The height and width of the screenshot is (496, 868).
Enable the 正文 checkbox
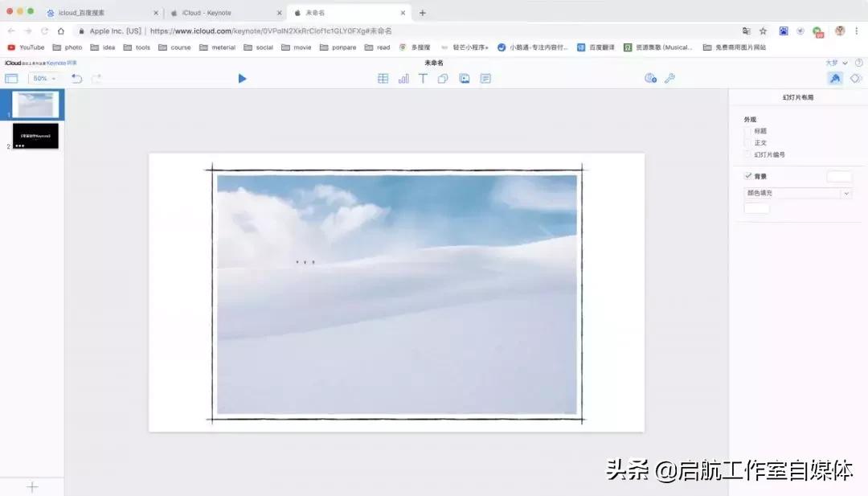[x=748, y=142]
